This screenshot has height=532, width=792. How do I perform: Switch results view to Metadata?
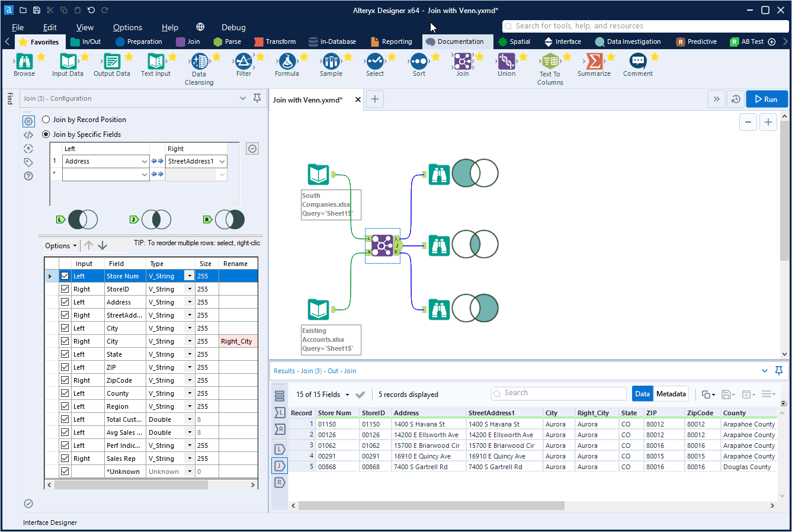click(x=671, y=393)
